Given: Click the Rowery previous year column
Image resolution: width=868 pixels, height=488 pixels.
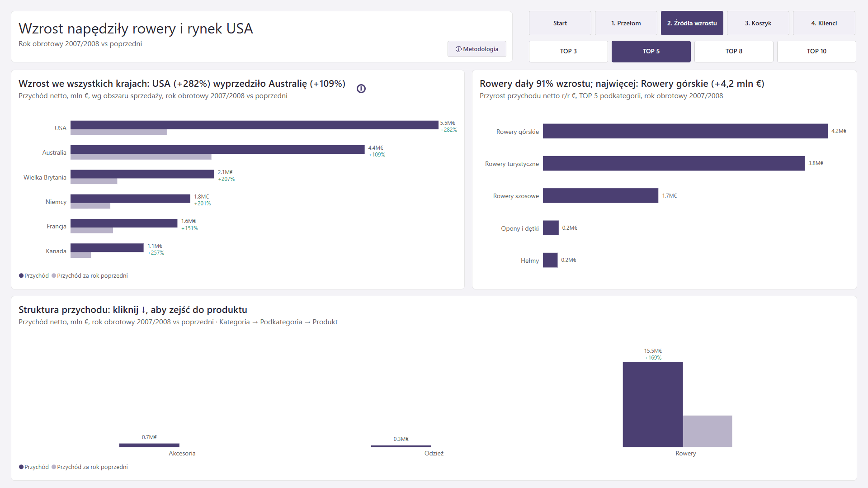Looking at the screenshot, I should (x=708, y=431).
